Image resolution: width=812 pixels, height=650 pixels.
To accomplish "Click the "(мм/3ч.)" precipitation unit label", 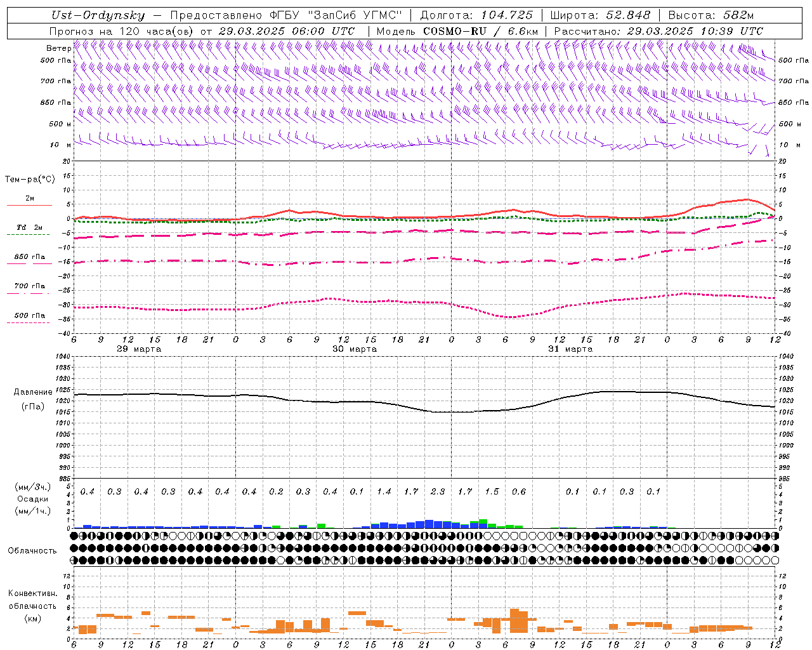I will 33,487.
